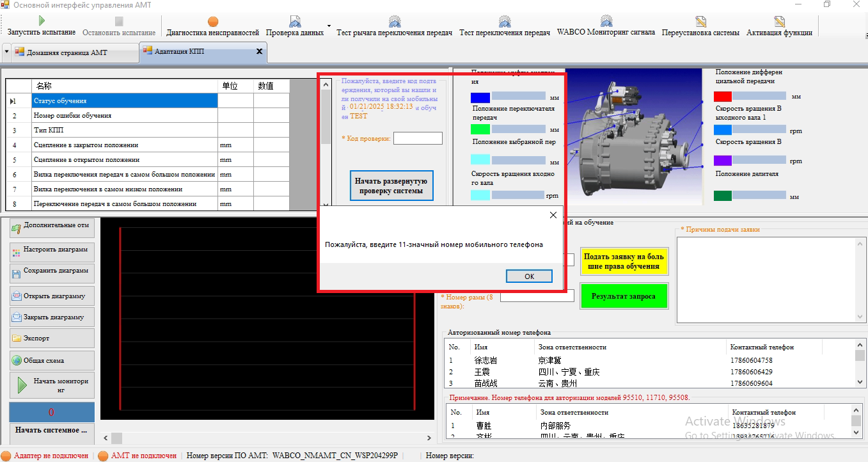Screen dimensions: 868x462
Task: Click the Причины подачи заявки scrollbar
Action: (862, 280)
